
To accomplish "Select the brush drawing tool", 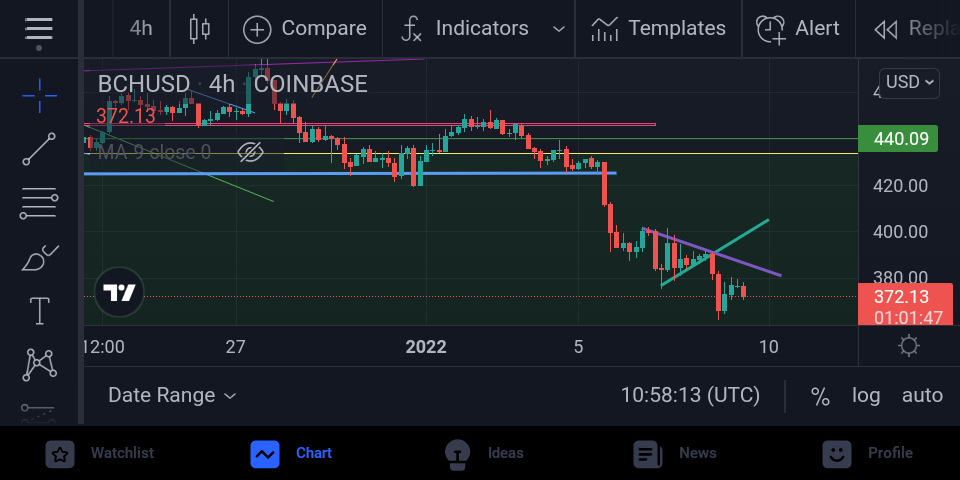I will tap(39, 257).
